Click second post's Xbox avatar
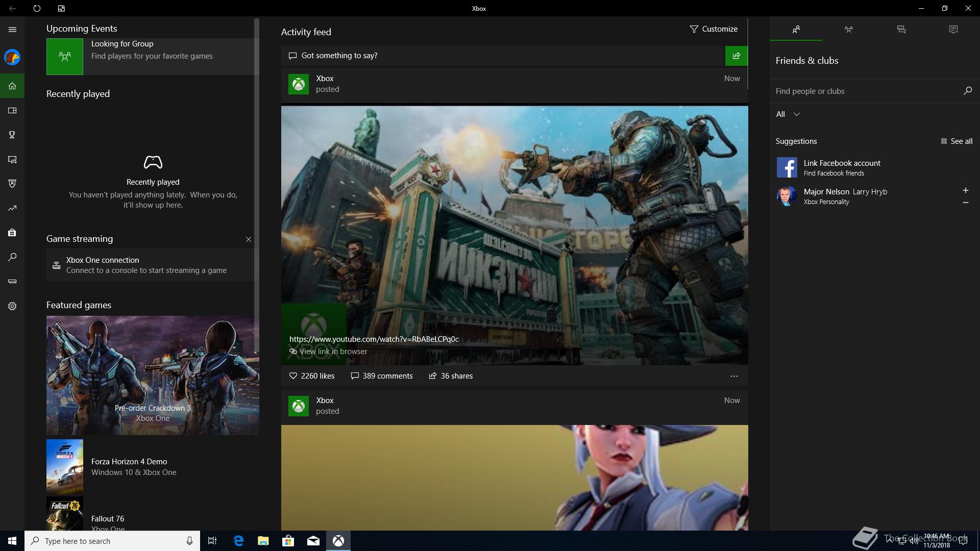The width and height of the screenshot is (980, 551). [x=299, y=406]
